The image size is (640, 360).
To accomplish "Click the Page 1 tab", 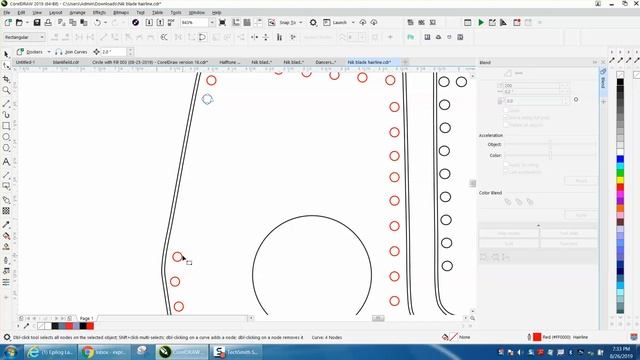I will coord(87,318).
